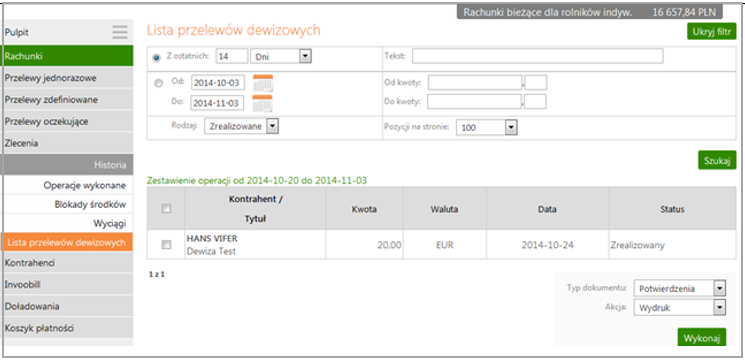Open Koszyk płatności in the sidebar
The width and height of the screenshot is (745, 360).
click(x=67, y=328)
